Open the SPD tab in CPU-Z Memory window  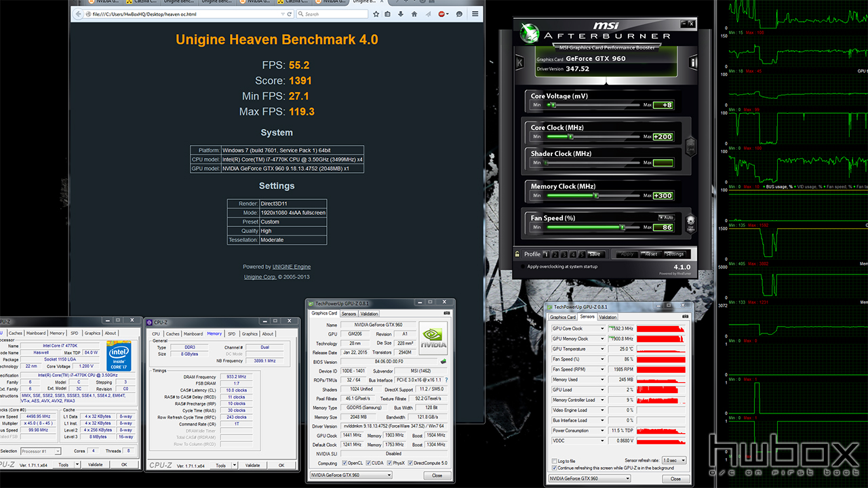pos(231,333)
